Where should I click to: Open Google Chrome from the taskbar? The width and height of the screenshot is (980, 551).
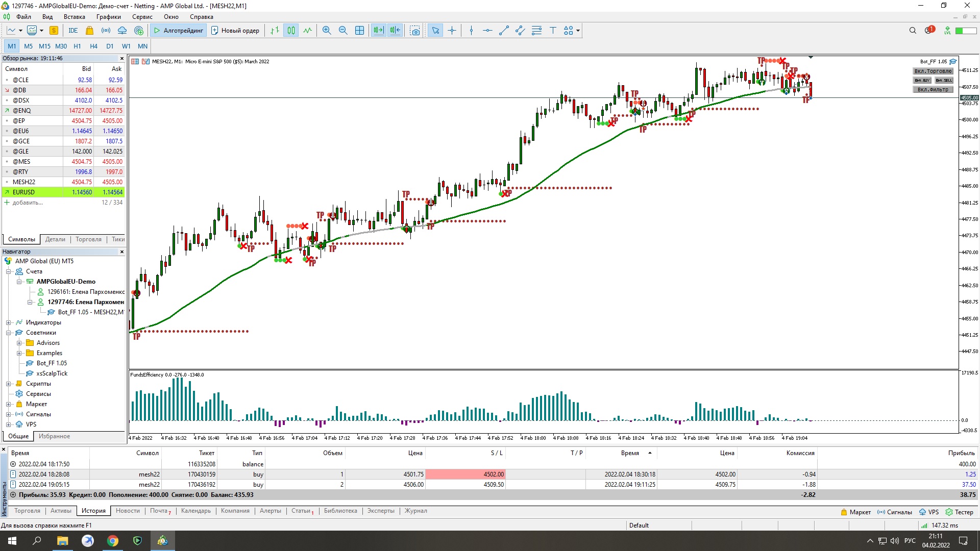click(x=112, y=541)
